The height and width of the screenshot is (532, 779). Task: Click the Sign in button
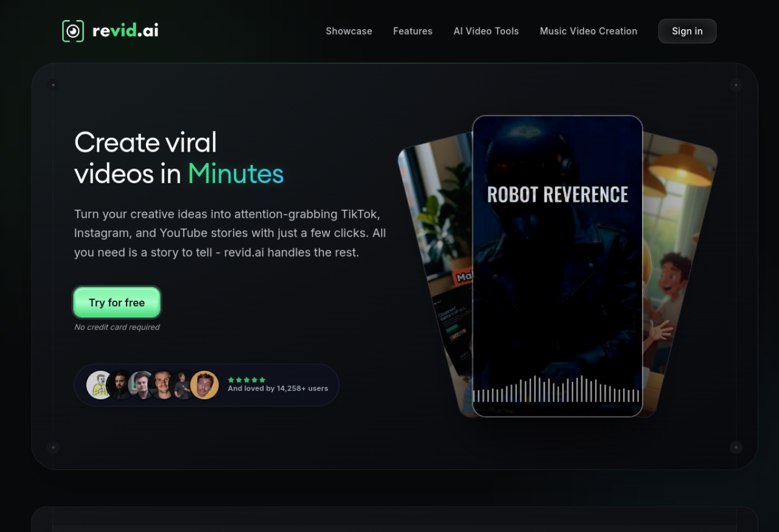click(x=687, y=31)
